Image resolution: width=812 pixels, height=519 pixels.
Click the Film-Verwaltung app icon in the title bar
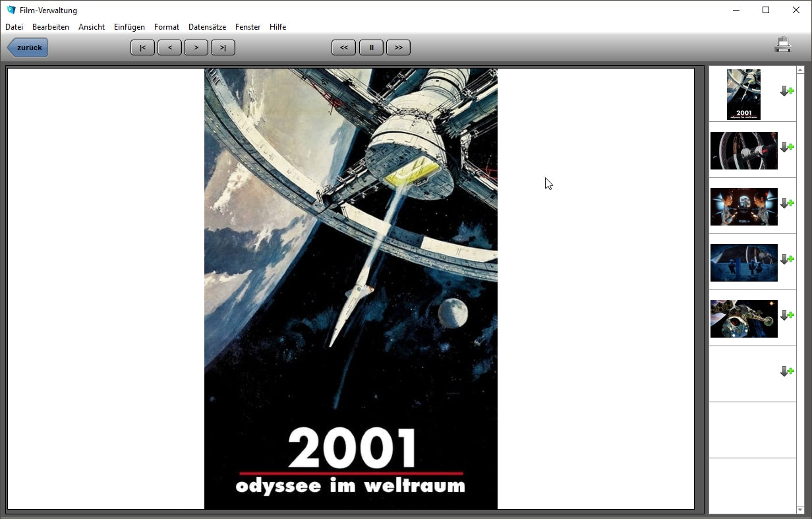(11, 10)
